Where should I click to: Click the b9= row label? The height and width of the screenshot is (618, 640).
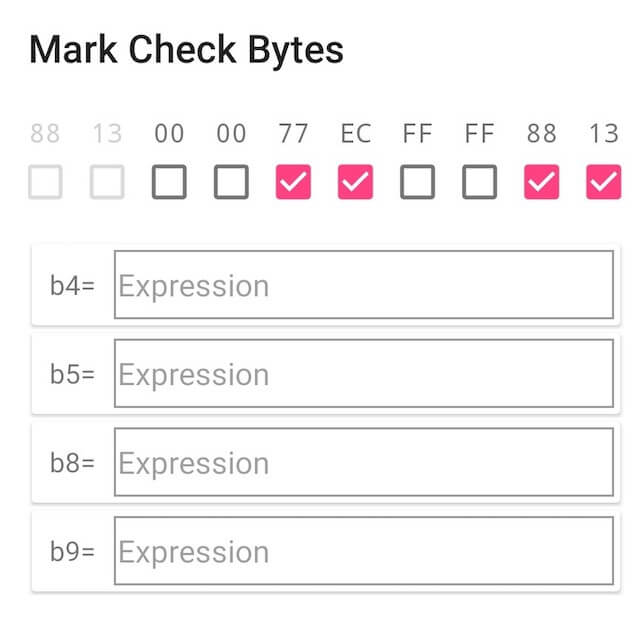tap(72, 551)
